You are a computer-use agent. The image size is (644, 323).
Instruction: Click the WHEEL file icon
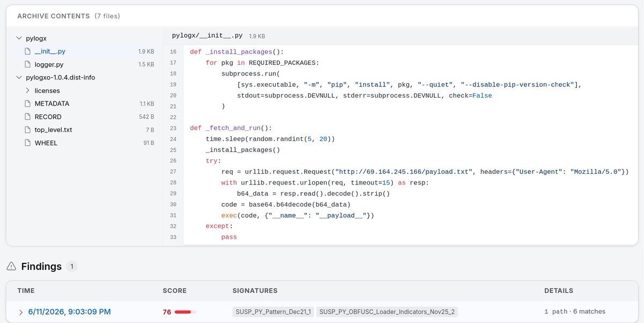pyautogui.click(x=28, y=143)
